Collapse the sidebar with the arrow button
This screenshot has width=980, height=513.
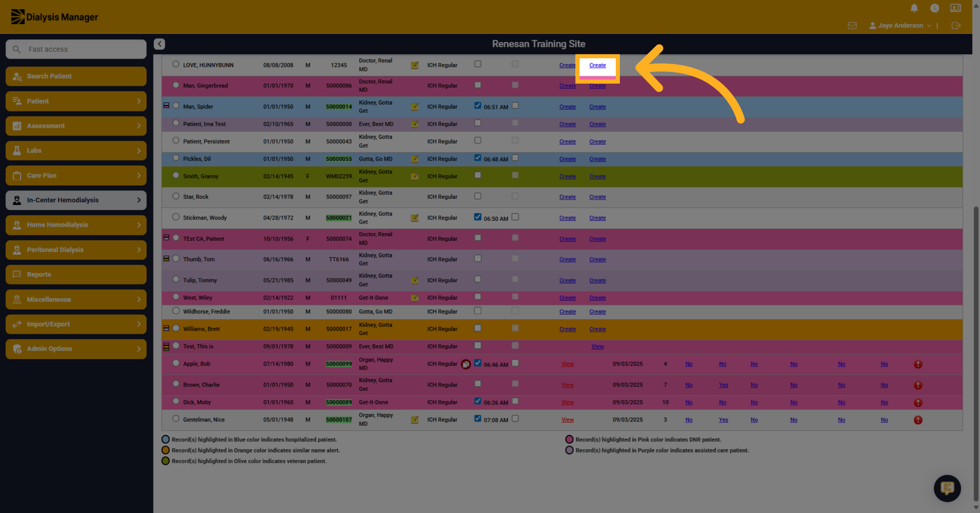pyautogui.click(x=159, y=44)
